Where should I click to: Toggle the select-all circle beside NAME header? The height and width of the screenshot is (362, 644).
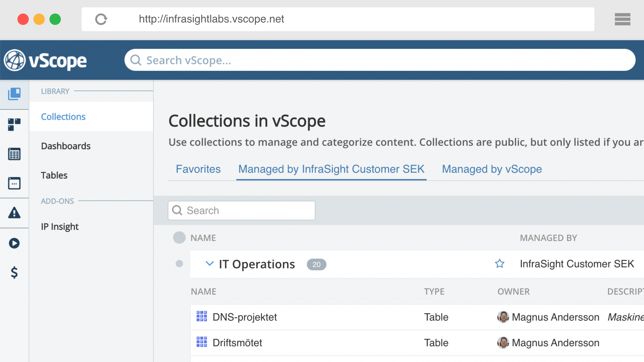179,237
